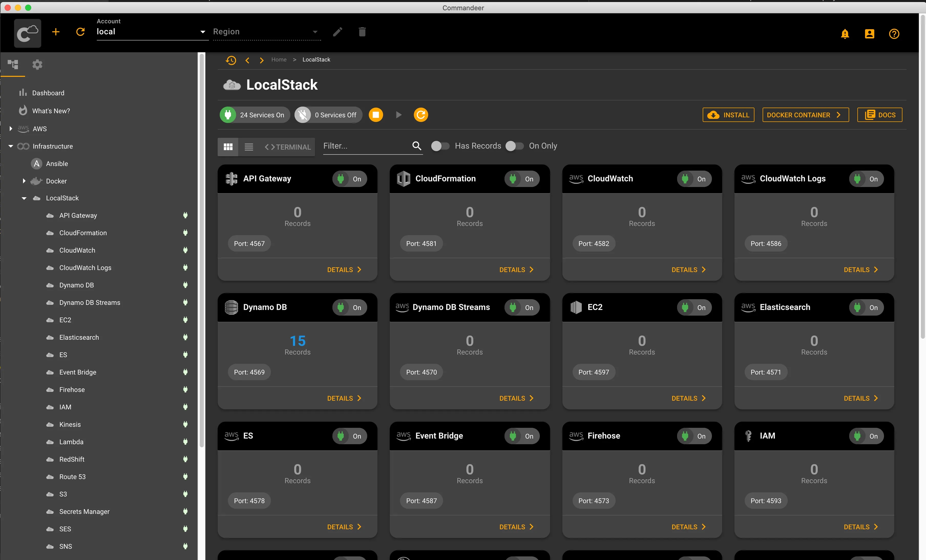Collapse the LocalStack sidebar tree node
This screenshot has height=560, width=926.
pyautogui.click(x=24, y=198)
